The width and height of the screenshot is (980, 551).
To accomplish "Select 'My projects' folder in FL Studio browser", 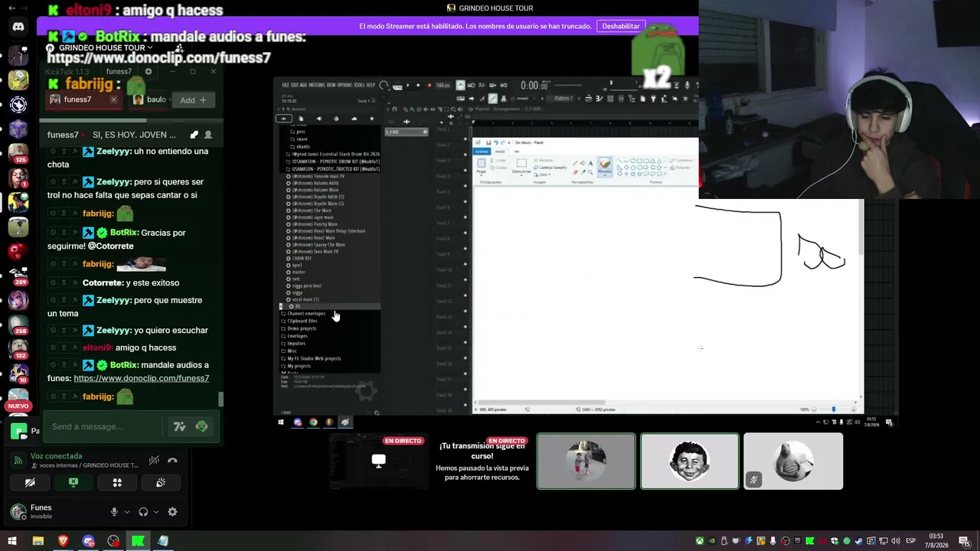I will click(x=299, y=366).
